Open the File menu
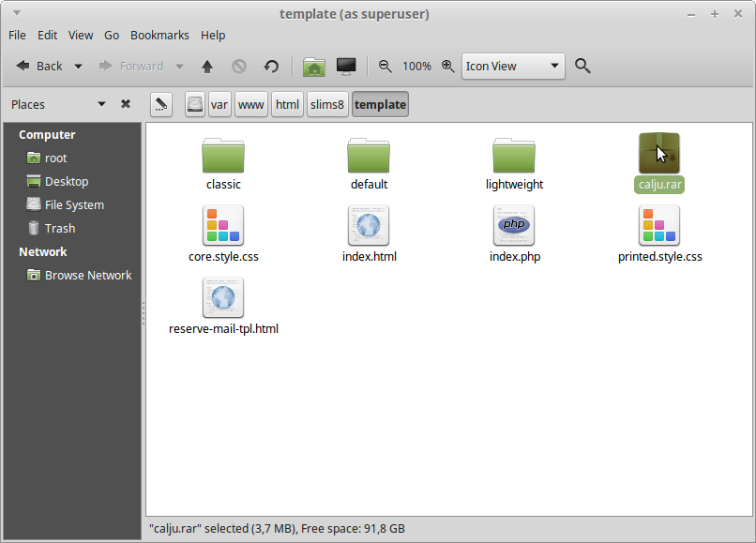The width and height of the screenshot is (756, 543). 18,36
